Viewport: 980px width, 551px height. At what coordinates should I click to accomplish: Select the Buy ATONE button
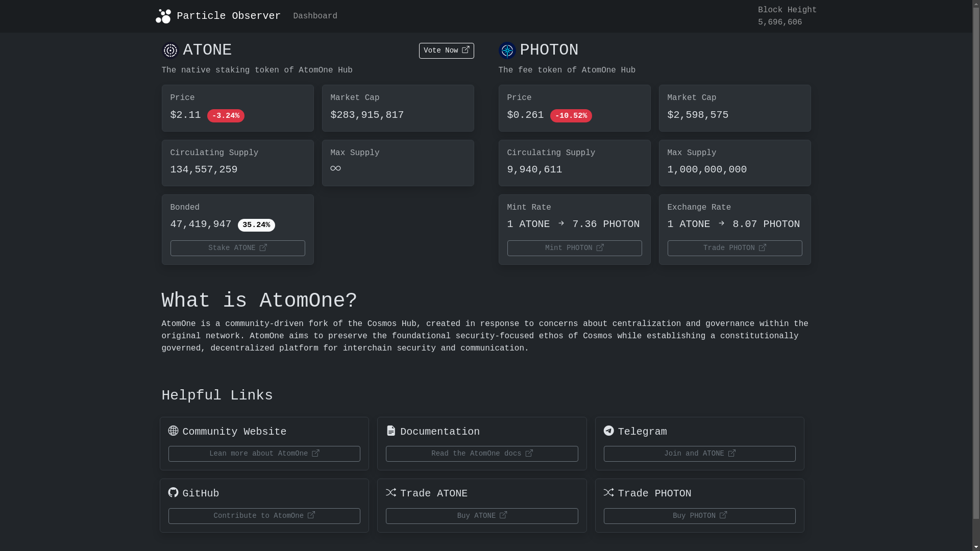pyautogui.click(x=482, y=516)
